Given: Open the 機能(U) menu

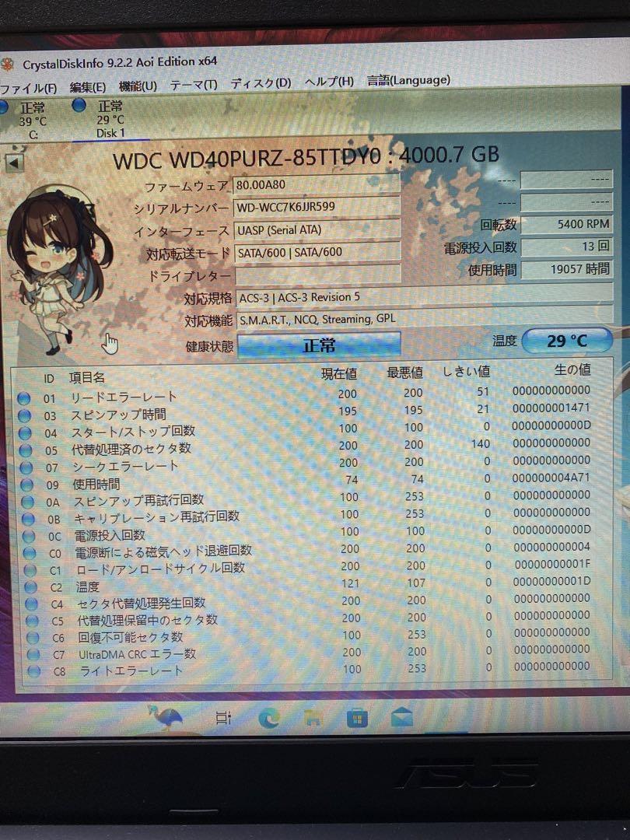Looking at the screenshot, I should click(138, 86).
